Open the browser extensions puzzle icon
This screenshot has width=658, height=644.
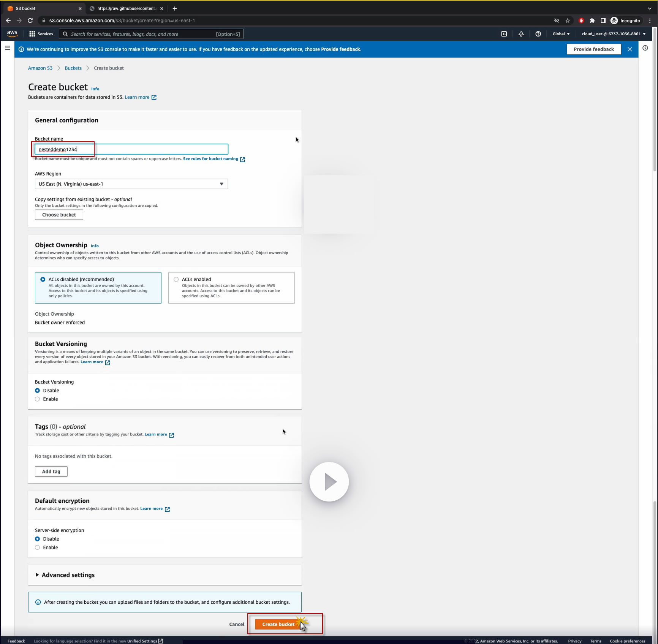pyautogui.click(x=592, y=21)
